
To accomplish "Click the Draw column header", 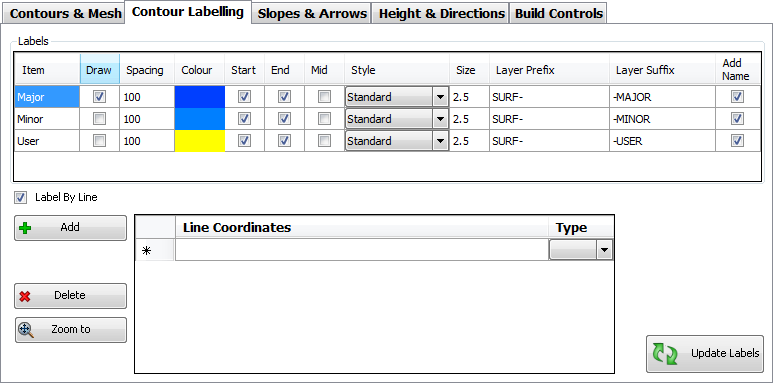I will 100,70.
